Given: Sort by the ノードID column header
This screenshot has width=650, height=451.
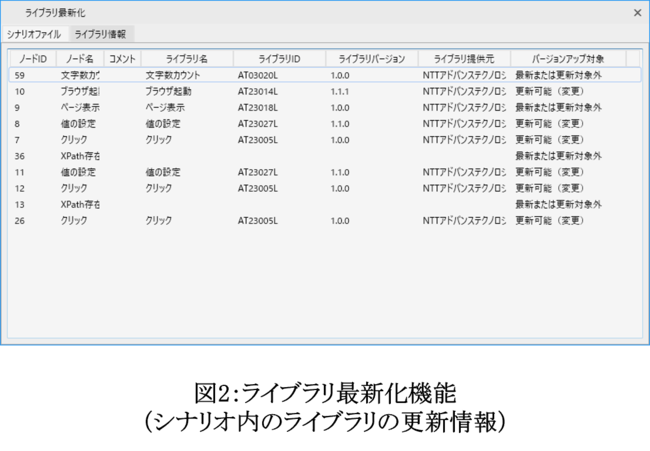Looking at the screenshot, I should 31,58.
